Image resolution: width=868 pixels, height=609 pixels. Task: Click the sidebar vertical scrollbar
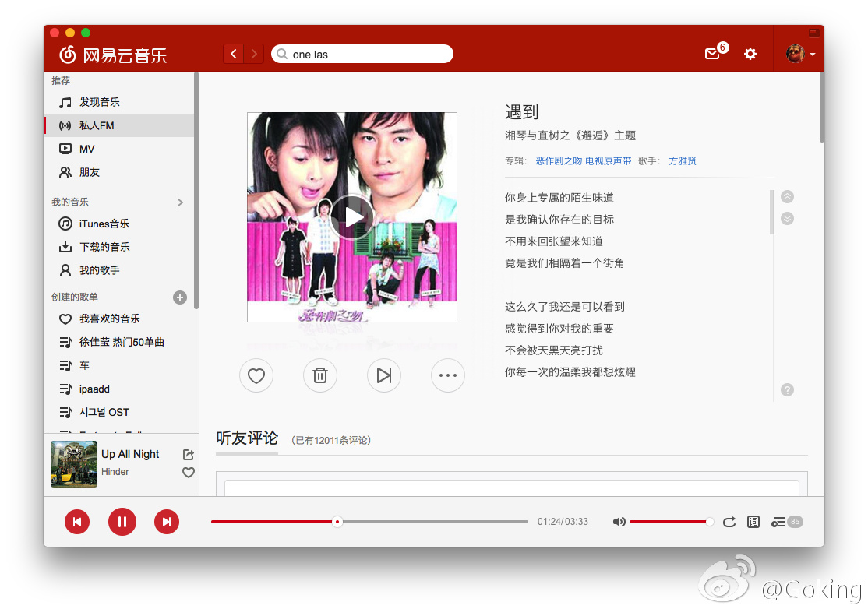[196, 191]
